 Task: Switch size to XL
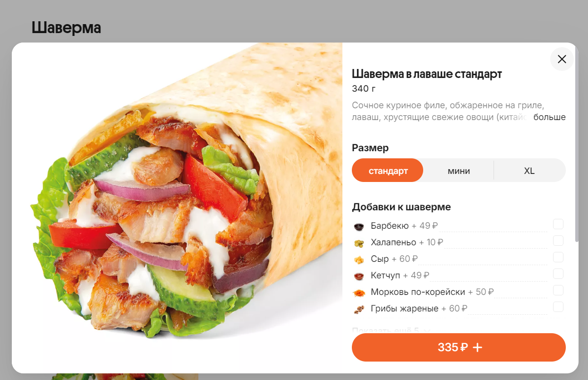tap(529, 171)
